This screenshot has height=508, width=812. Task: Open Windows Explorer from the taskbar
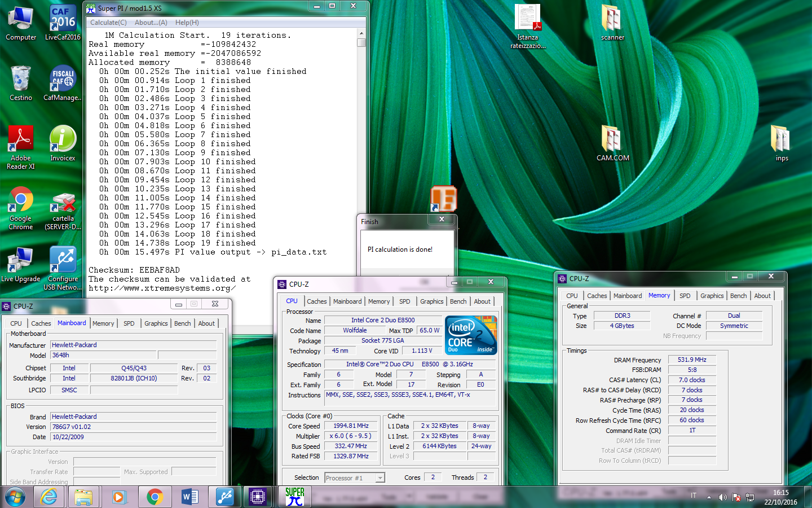(x=83, y=497)
